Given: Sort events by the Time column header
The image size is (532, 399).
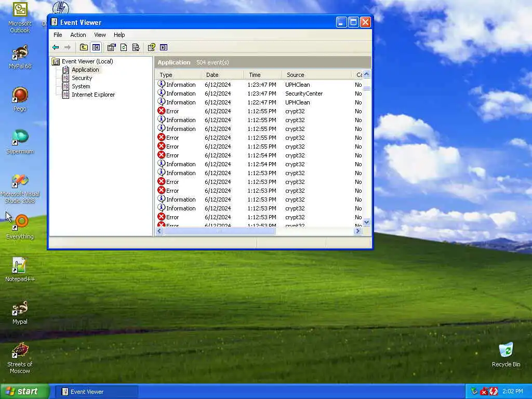Looking at the screenshot, I should tap(263, 75).
